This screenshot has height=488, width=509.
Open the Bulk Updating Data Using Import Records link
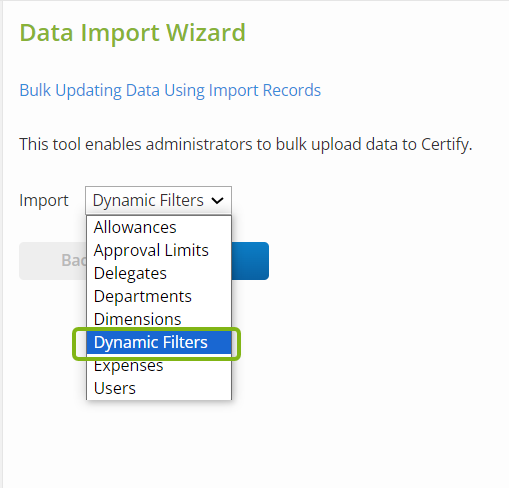(x=170, y=90)
